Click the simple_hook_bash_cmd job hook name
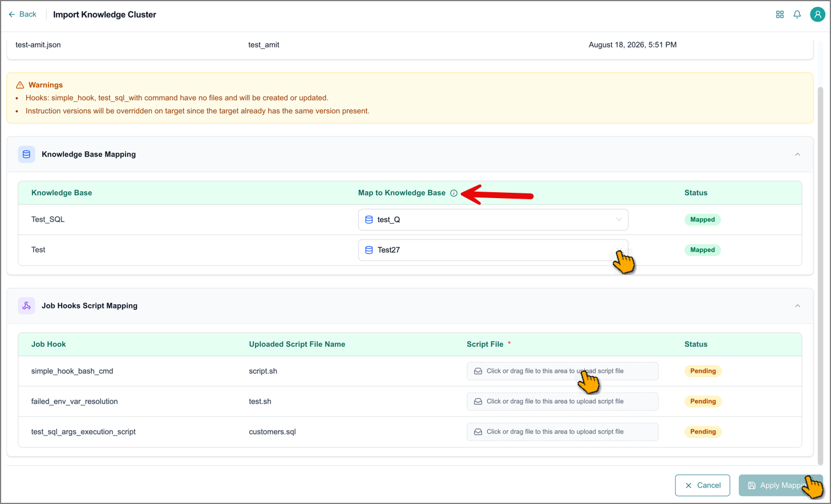Viewport: 831px width, 504px height. click(x=72, y=371)
